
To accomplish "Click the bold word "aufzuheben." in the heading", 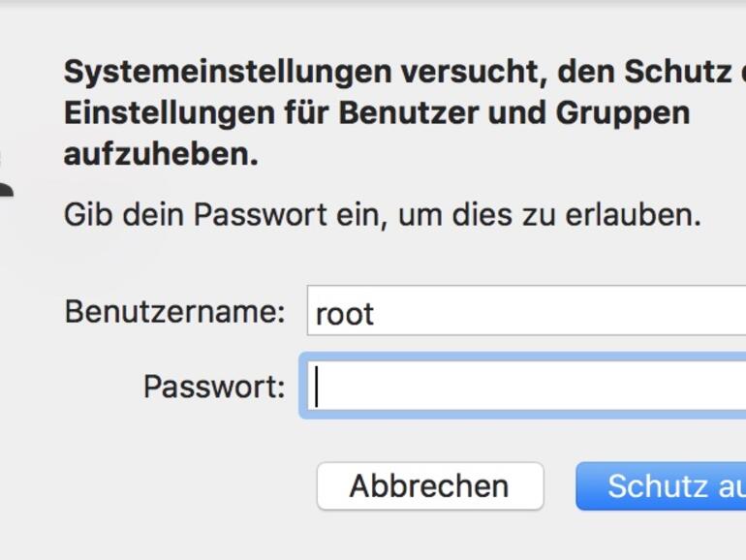I will tap(161, 153).
